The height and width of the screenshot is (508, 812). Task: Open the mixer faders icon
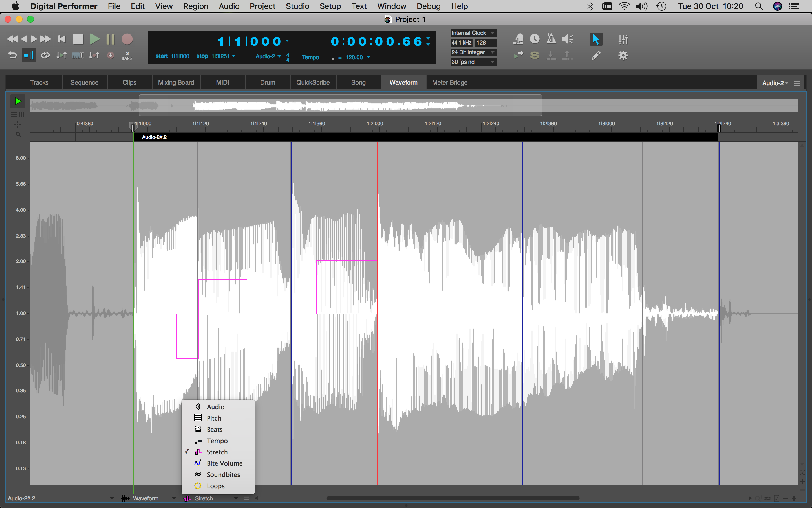coord(623,39)
